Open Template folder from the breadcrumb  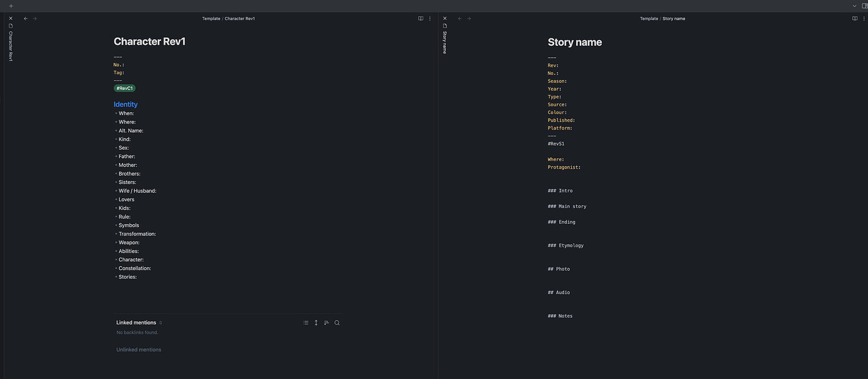tap(211, 18)
